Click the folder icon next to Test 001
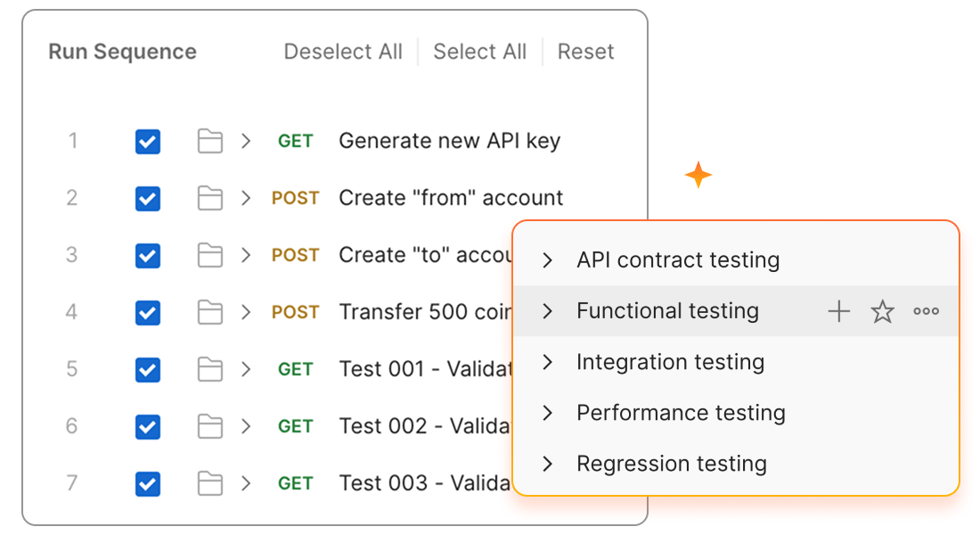 coord(209,368)
